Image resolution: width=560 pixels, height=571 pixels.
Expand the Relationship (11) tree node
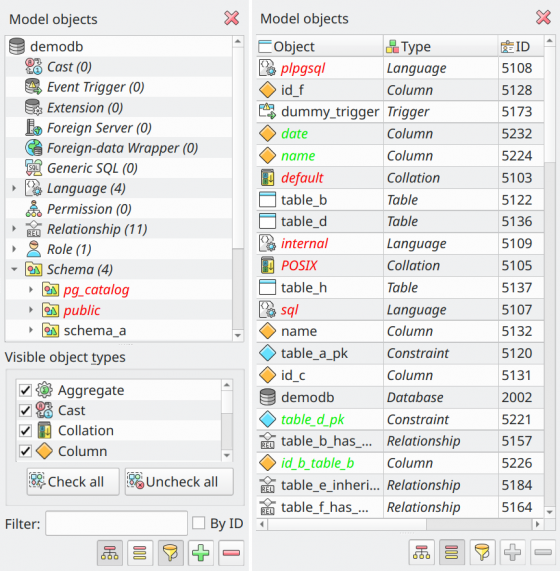14,229
